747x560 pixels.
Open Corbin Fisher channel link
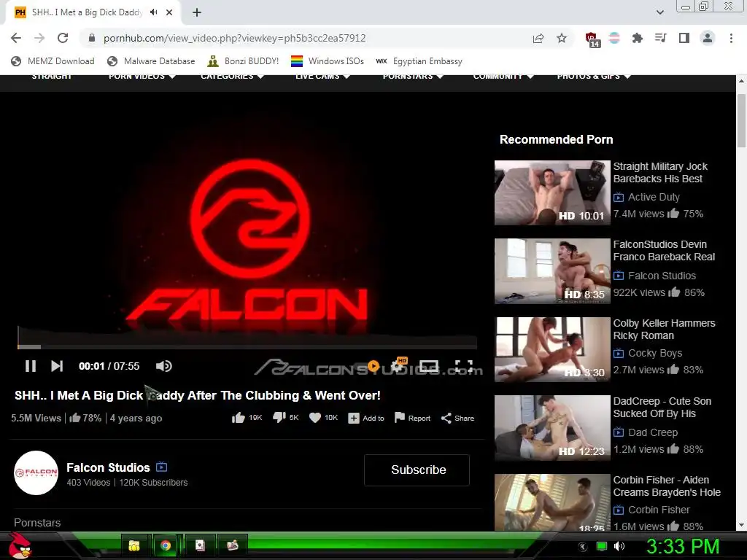659,510
